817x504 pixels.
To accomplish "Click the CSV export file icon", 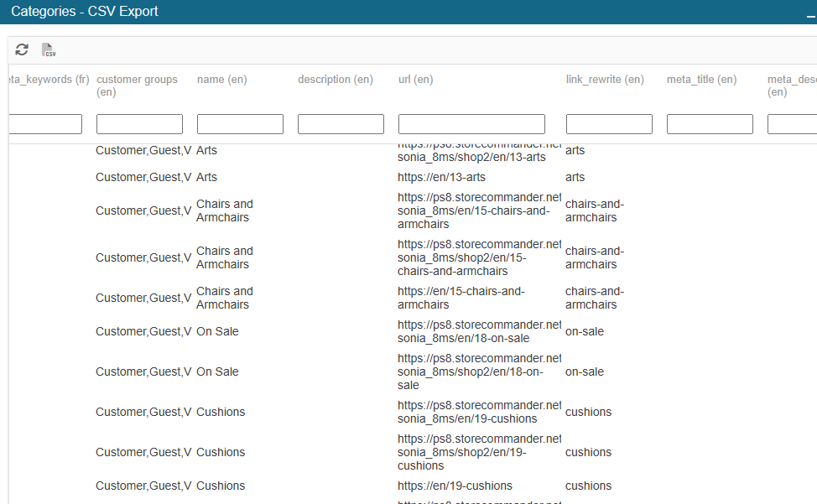I will tap(49, 49).
